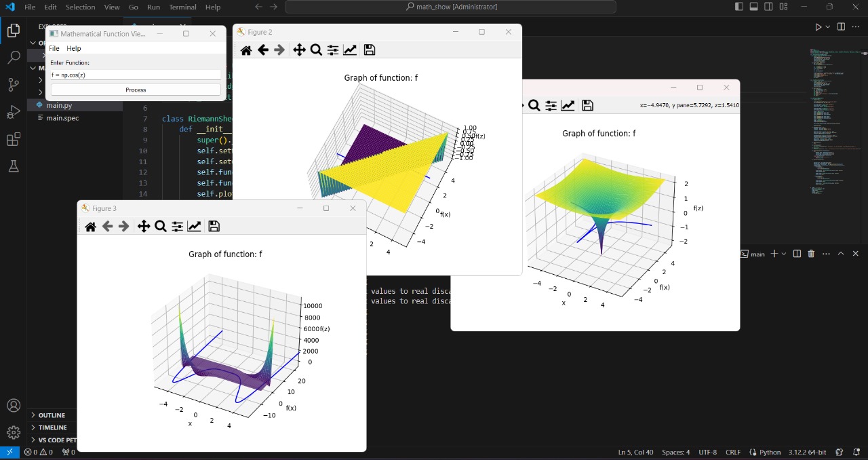Select Zoom magnifier in rightmost figure window

[x=534, y=105]
